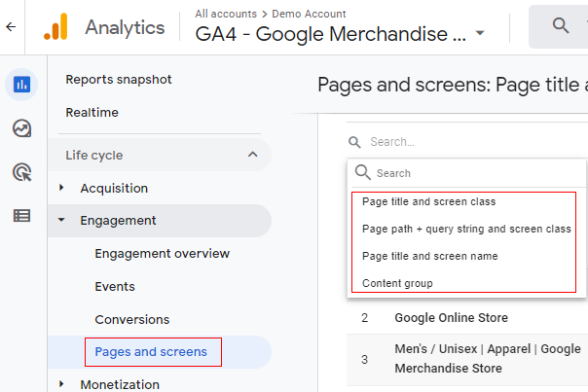
Task: Open the Configure table sidebar icon
Action: pyautogui.click(x=21, y=216)
